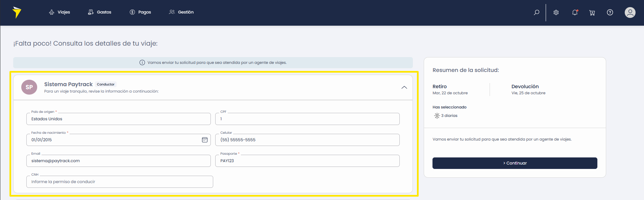644x200 pixels.
Task: Open settings gear icon
Action: coord(556,12)
